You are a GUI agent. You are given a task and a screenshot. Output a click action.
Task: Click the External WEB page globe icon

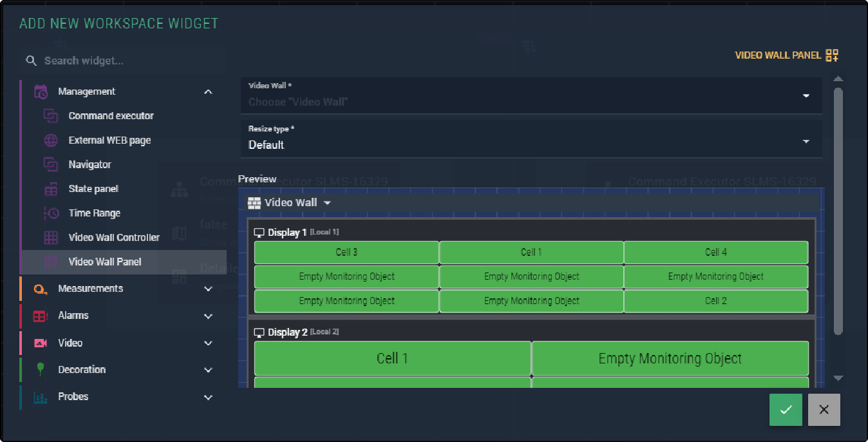(51, 140)
